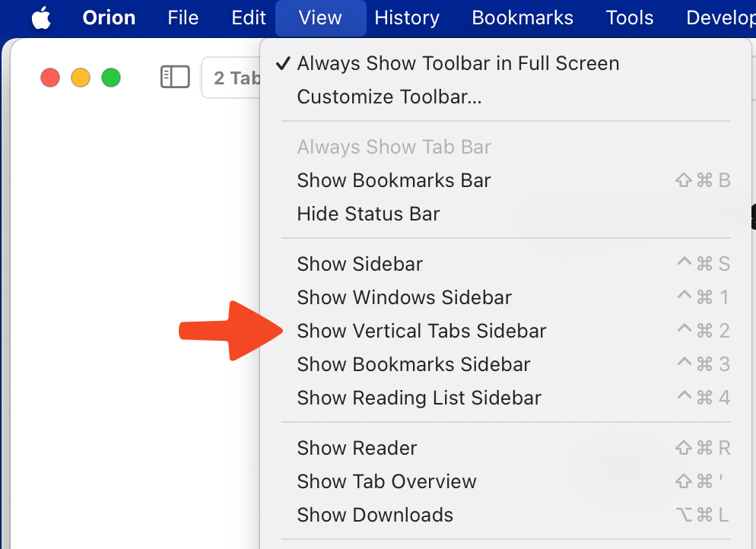
Task: Choose Show Reading List Sidebar
Action: (506, 398)
